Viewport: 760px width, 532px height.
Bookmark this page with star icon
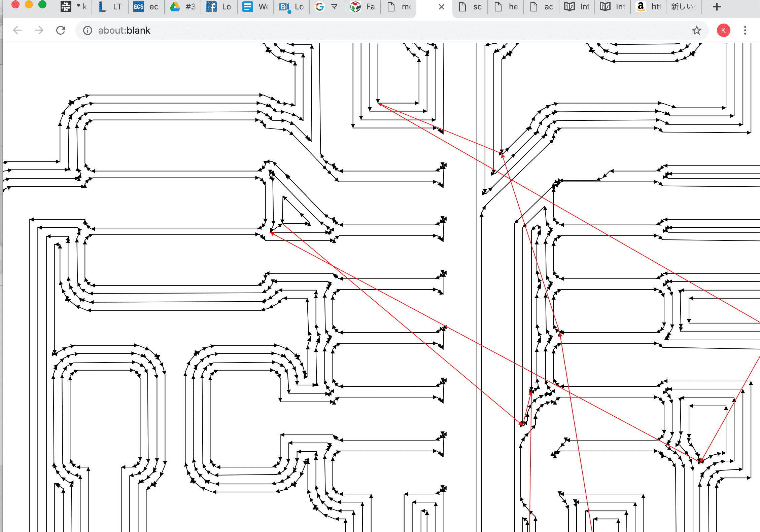coord(696,30)
